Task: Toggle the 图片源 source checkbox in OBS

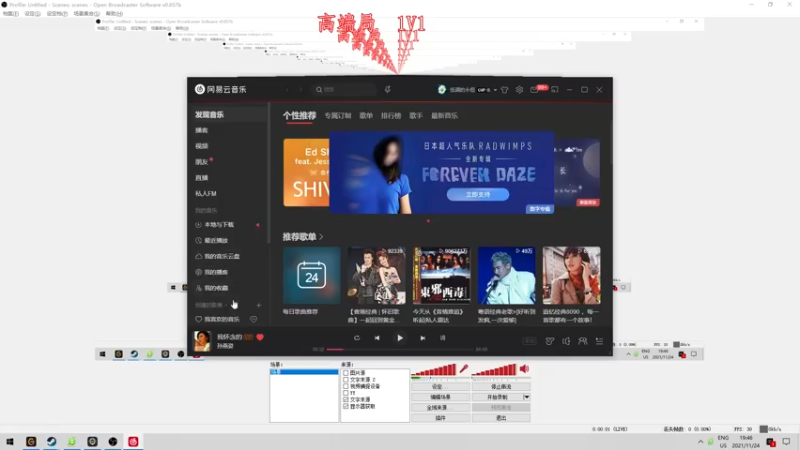Action: coord(346,373)
